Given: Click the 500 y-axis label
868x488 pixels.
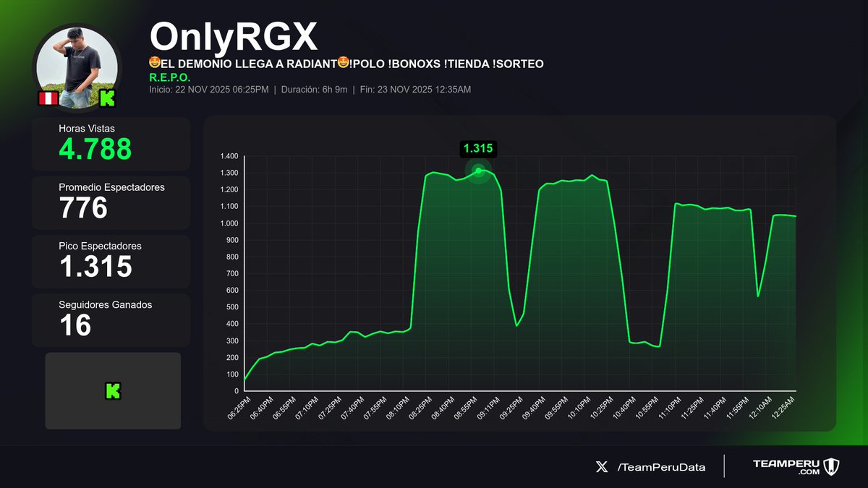Looking at the screenshot, I should [232, 307].
